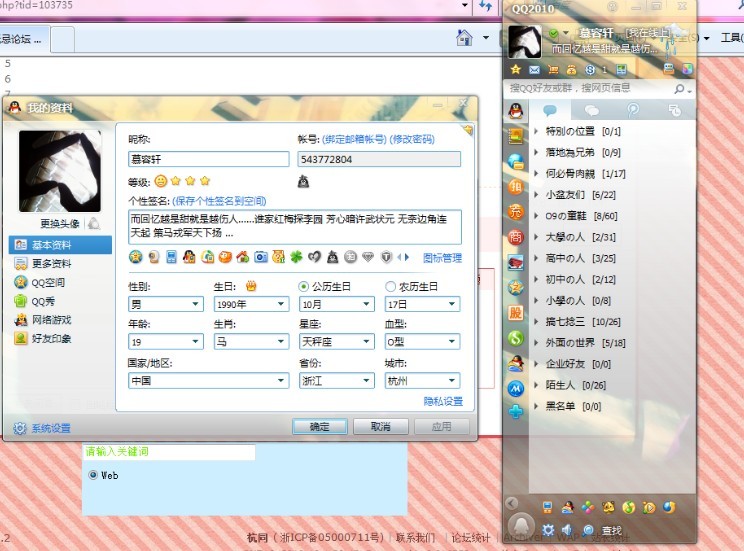Expand the 陌生人 group
744x551 pixels.
click(536, 385)
